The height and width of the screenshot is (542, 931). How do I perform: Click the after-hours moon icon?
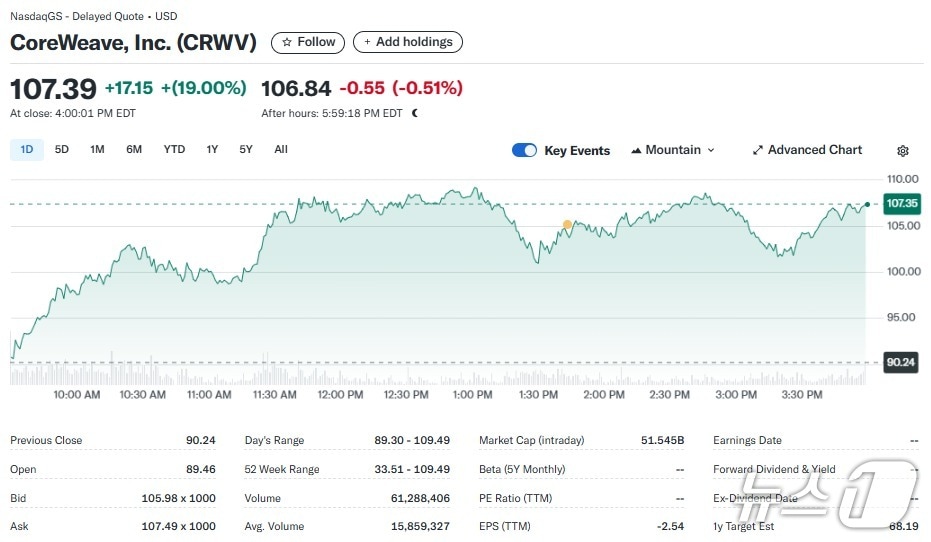[415, 113]
